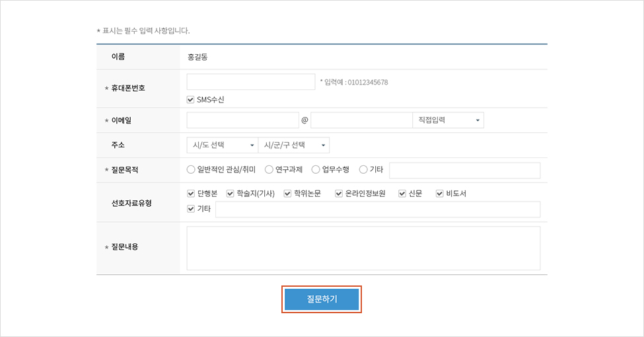644x337 pixels.
Task: Open the 직접입력 email domain dropdown
Action: point(448,120)
